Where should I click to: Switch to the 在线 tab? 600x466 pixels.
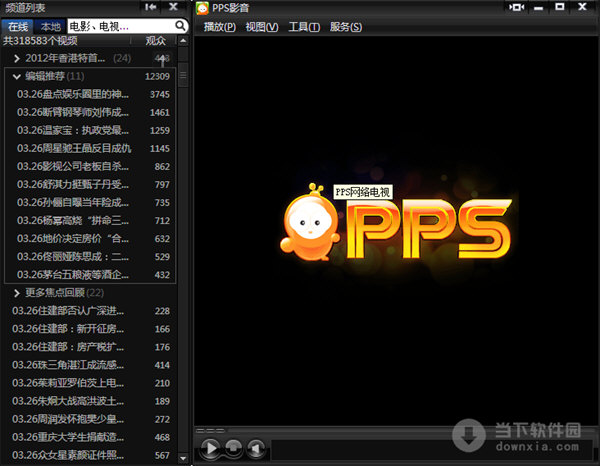[18, 25]
